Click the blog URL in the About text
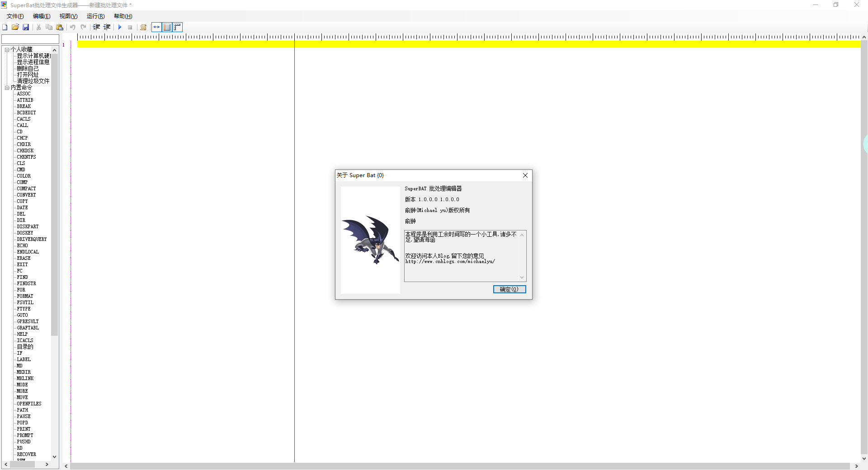Viewport: 868px width, 470px height. pyautogui.click(x=450, y=262)
